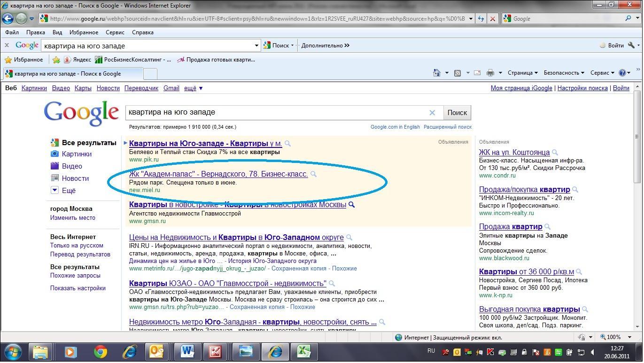Open the Избранное menu

pyautogui.click(x=84, y=32)
